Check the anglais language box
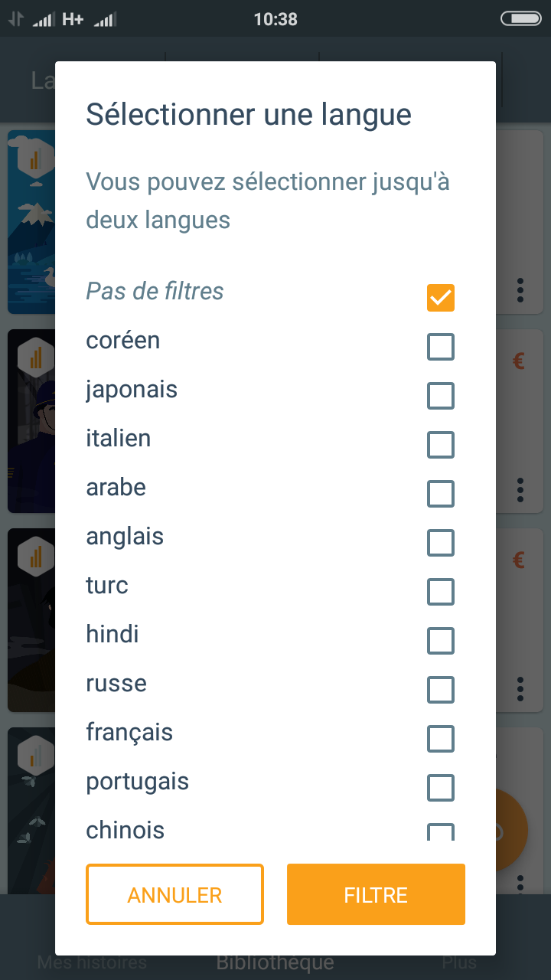The width and height of the screenshot is (551, 980). 441,543
